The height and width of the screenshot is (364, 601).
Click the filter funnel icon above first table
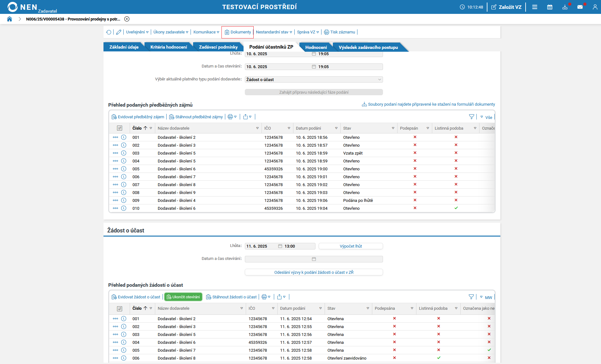tap(471, 117)
